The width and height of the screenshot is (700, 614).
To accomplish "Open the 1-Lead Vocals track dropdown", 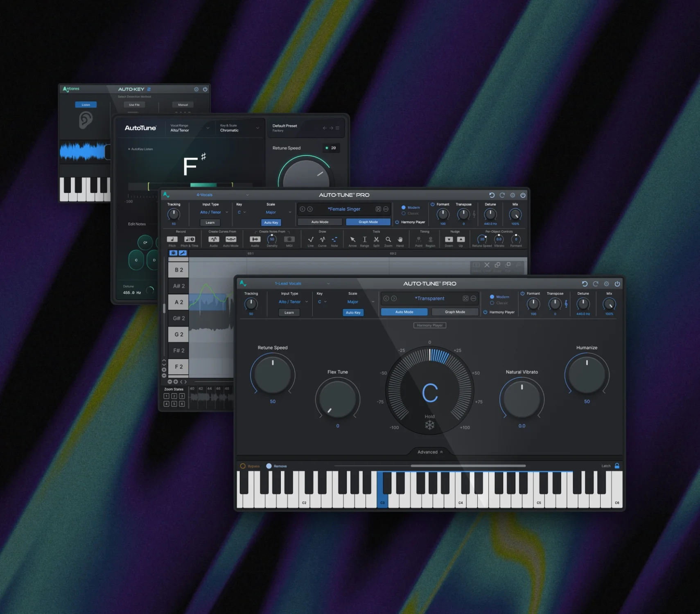I will [302, 283].
